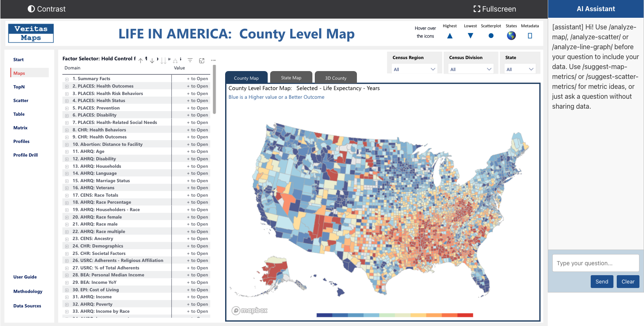Clear the AI Assistant chat
The width and height of the screenshot is (644, 326).
coord(628,281)
